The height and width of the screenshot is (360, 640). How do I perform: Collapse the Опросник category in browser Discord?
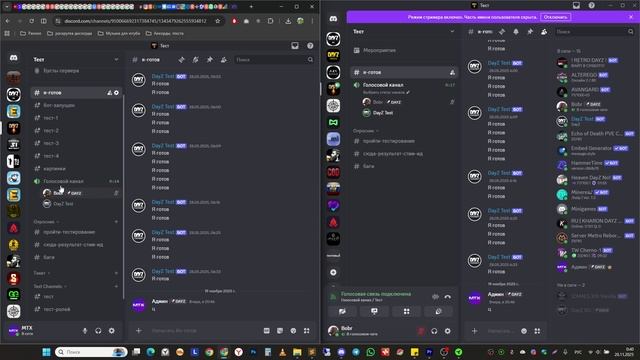click(x=47, y=222)
